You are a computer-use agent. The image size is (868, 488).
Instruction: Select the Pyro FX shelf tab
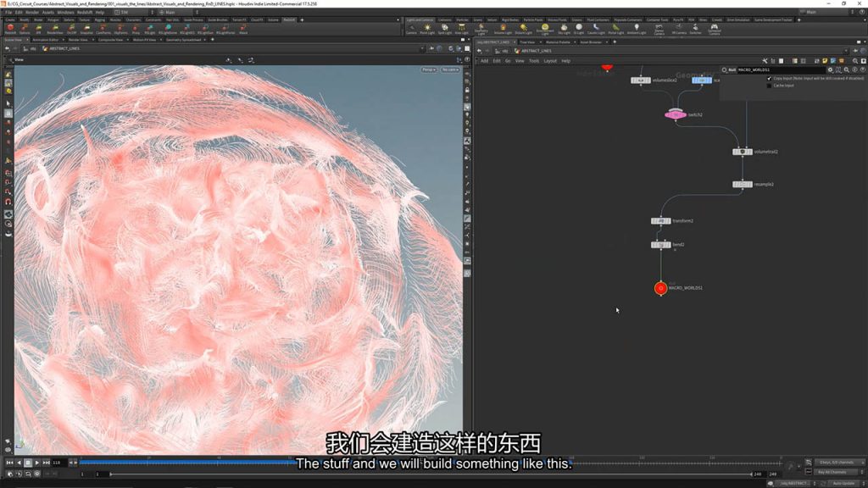(678, 20)
